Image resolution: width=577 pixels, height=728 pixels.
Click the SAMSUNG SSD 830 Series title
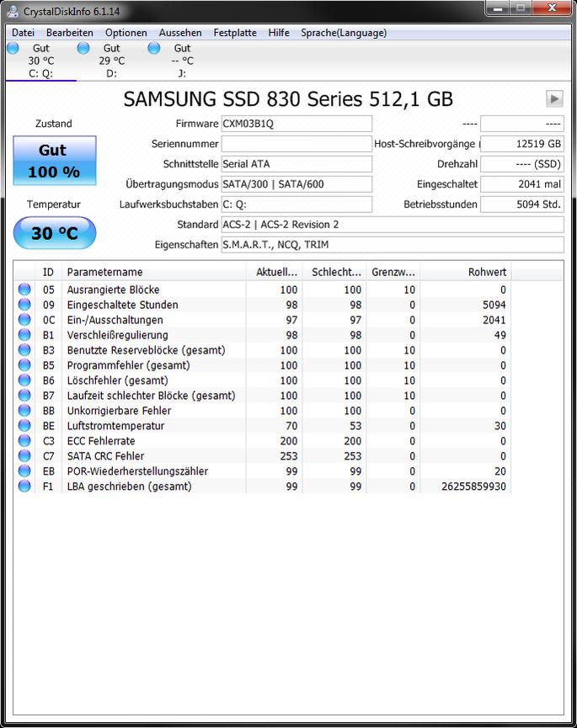(288, 99)
